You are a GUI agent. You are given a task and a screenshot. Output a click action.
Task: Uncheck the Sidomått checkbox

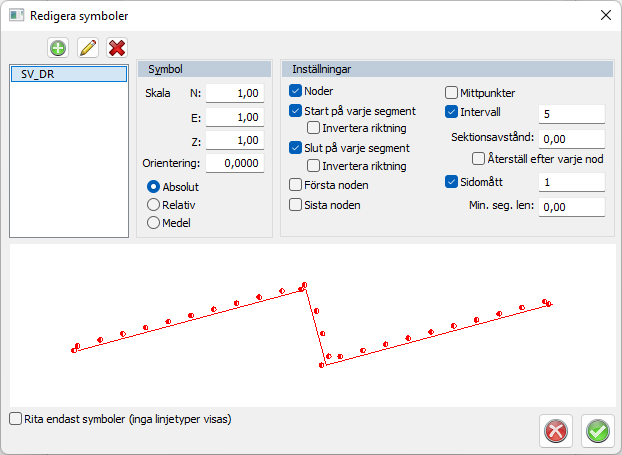(451, 182)
